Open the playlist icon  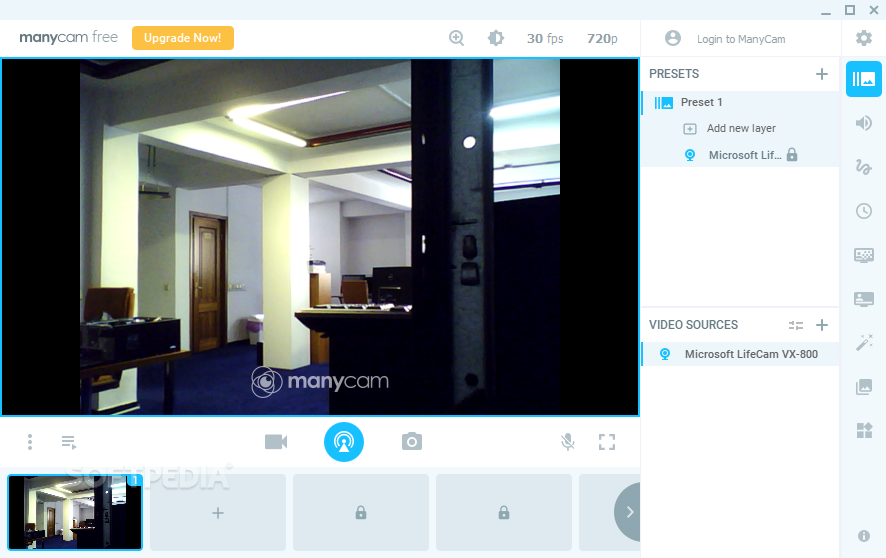pyautogui.click(x=69, y=442)
